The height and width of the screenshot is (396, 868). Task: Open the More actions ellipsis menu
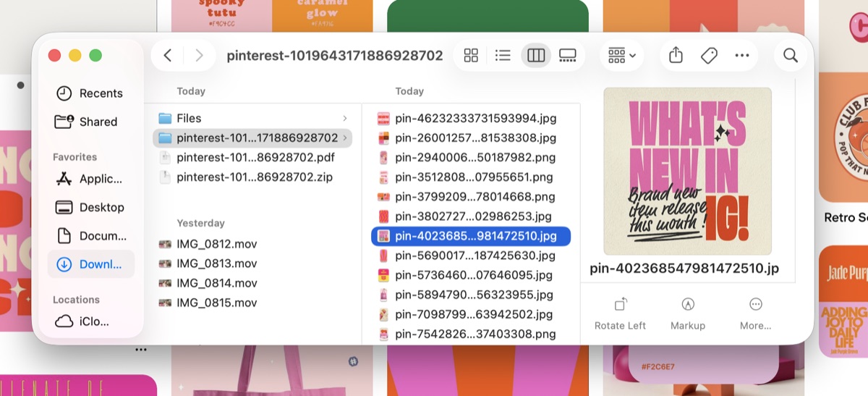coord(742,56)
